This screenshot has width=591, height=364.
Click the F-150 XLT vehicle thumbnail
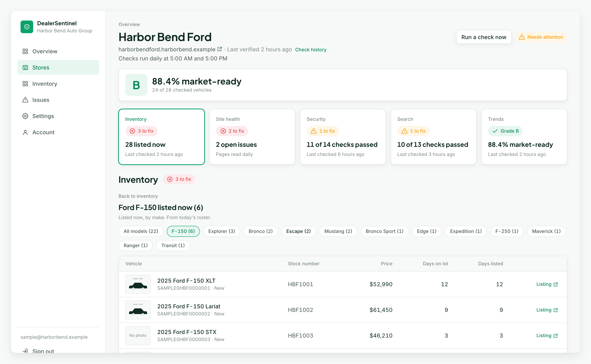coord(138,284)
